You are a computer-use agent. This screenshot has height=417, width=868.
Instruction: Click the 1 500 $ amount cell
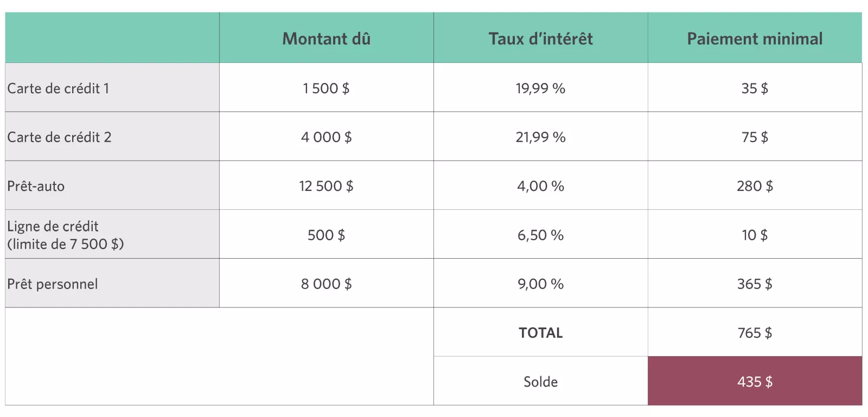pyautogui.click(x=326, y=88)
